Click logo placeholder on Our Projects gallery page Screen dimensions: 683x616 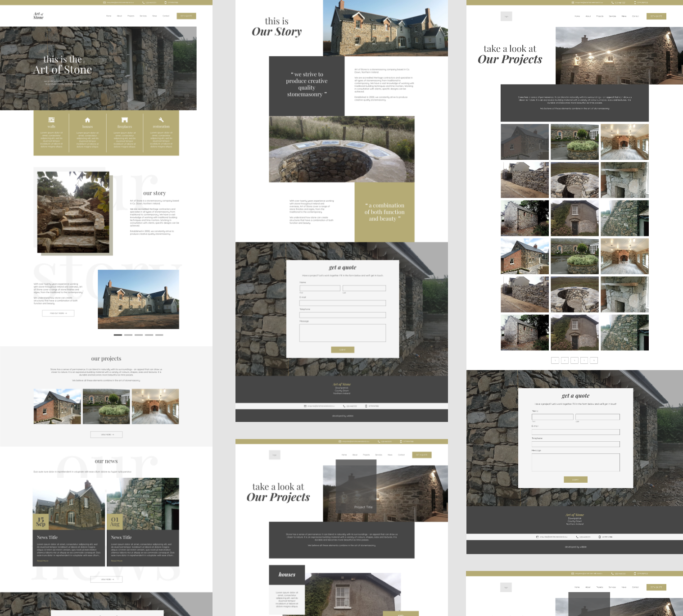507,17
